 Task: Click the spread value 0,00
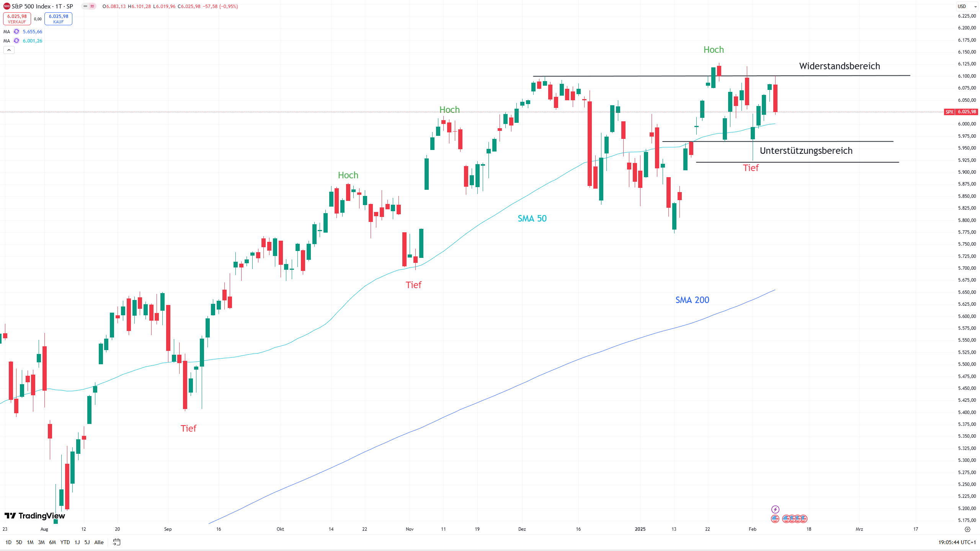click(x=38, y=19)
